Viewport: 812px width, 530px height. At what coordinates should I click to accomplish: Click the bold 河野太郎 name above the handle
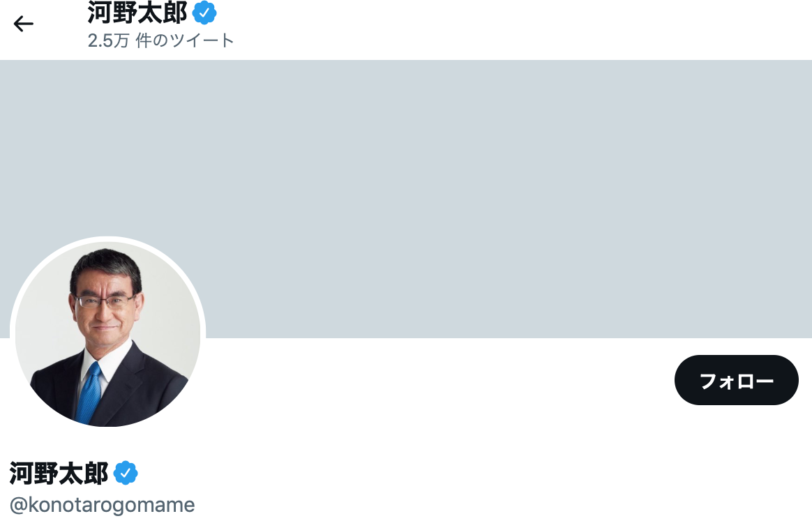tap(59, 473)
